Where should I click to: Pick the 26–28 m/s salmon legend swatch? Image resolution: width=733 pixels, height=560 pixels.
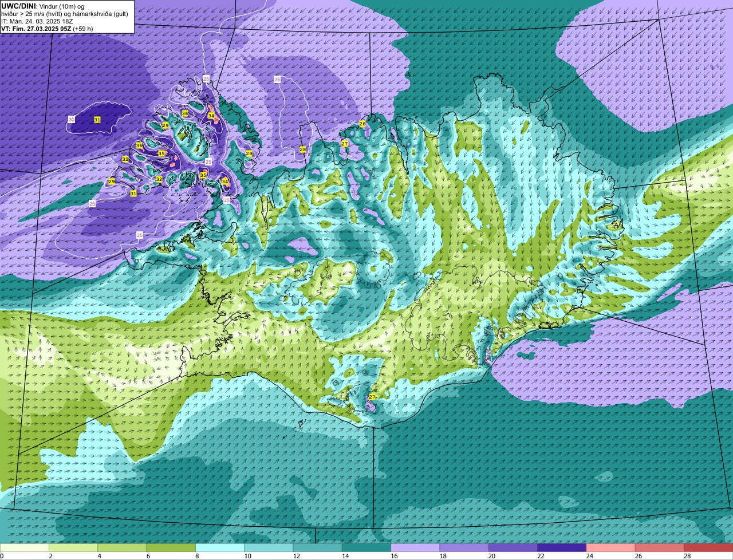(x=660, y=547)
